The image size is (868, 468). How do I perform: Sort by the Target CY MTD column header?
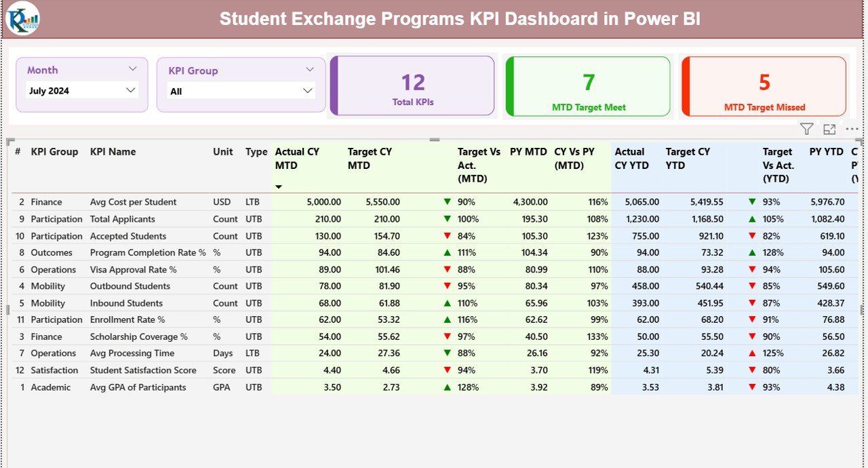(x=370, y=158)
